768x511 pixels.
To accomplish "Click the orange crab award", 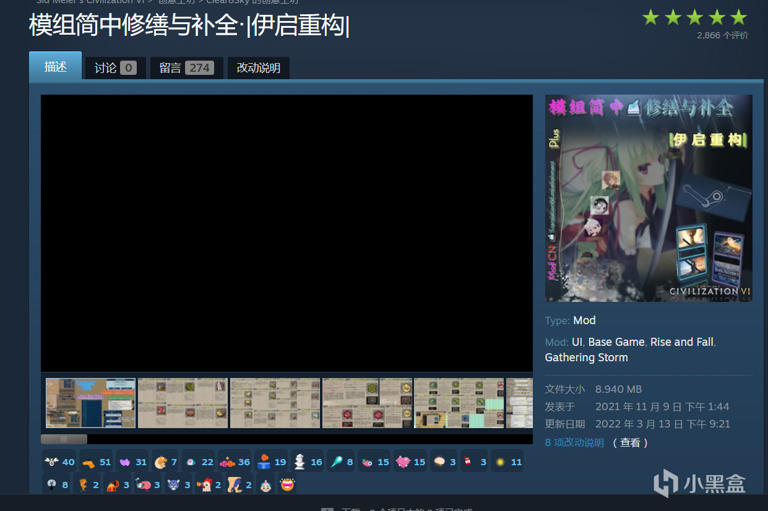I will click(118, 485).
